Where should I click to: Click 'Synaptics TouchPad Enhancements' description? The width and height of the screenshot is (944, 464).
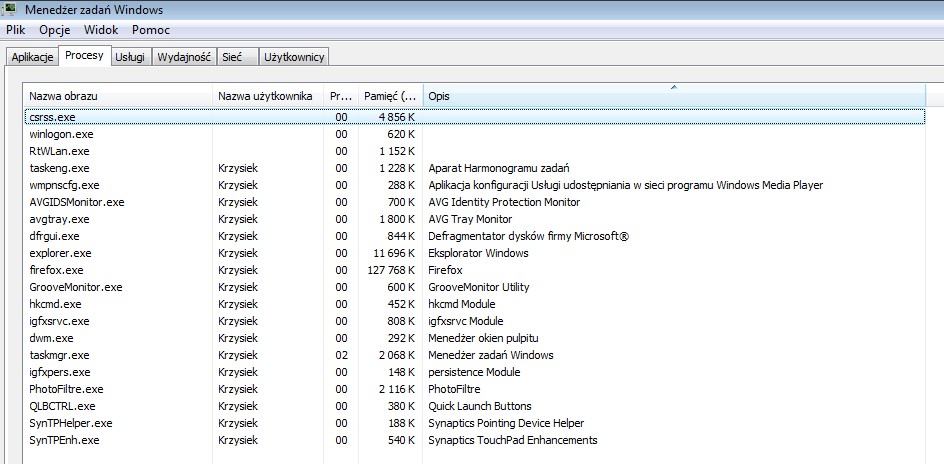(513, 440)
